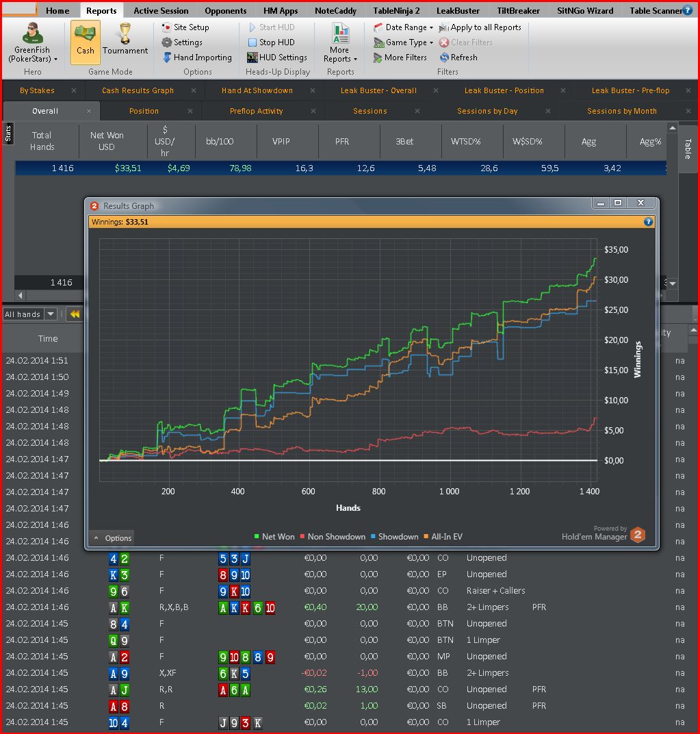
Task: Sort hands by the Time column
Action: 48,338
